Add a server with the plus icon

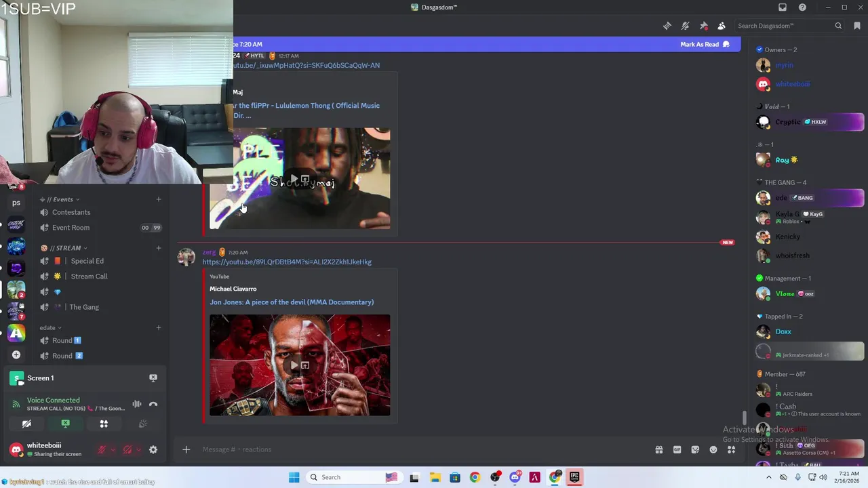[16, 354]
